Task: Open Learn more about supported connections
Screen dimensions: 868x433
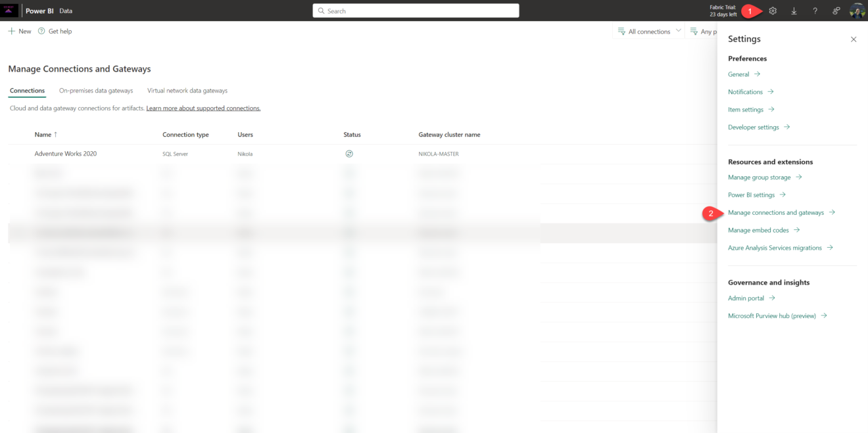Action: 203,108
